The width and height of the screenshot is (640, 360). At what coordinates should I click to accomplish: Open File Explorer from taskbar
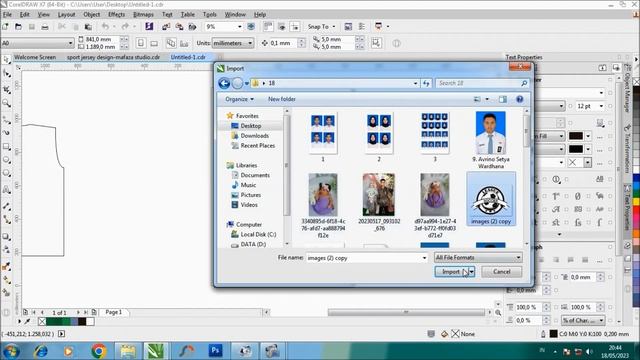click(x=128, y=351)
